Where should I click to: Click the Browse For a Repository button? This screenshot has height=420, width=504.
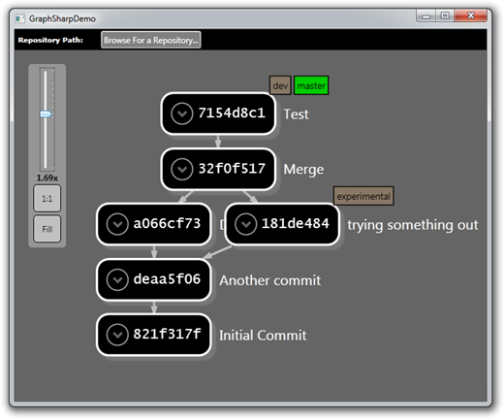pos(151,40)
